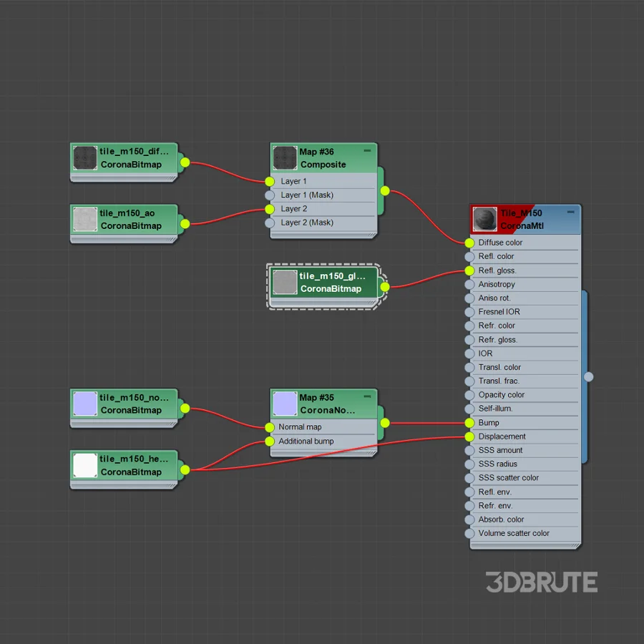Click the Tile_M150 material output socket
Viewport: 644px width, 644px height.
(589, 376)
